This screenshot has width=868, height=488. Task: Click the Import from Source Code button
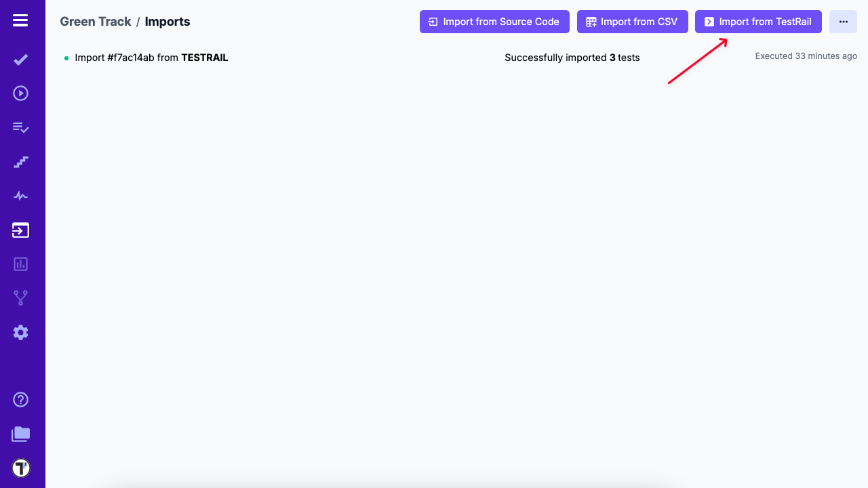(x=494, y=21)
